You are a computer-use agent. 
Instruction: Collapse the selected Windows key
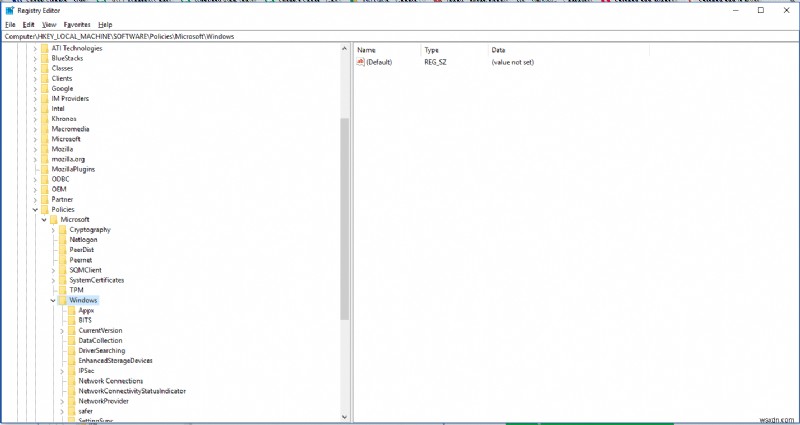tap(52, 300)
